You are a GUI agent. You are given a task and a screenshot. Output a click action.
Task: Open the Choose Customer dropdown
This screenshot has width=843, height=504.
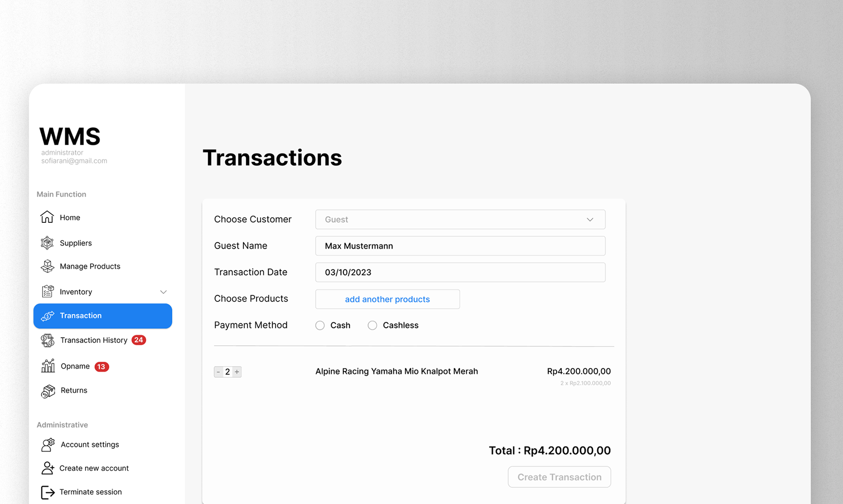tap(460, 219)
